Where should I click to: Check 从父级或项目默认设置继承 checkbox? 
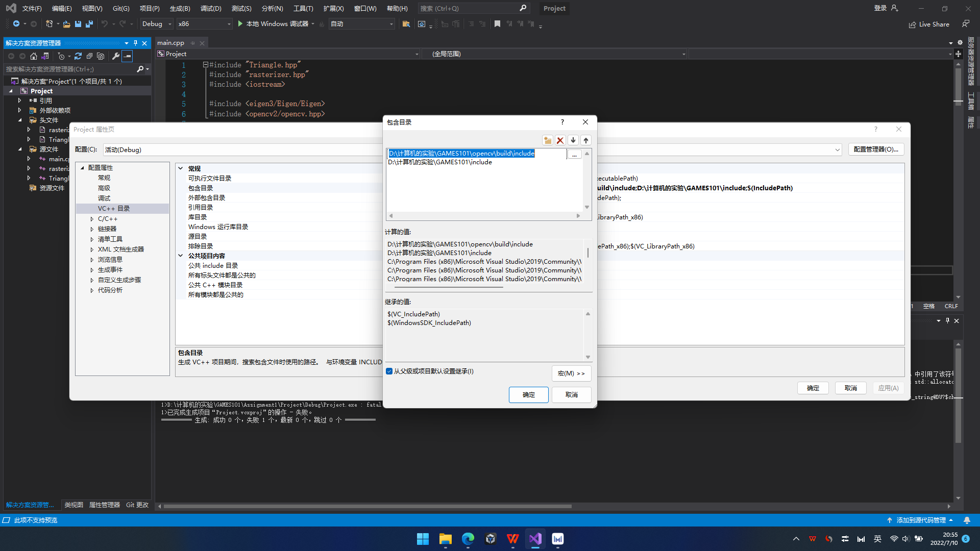click(x=389, y=371)
